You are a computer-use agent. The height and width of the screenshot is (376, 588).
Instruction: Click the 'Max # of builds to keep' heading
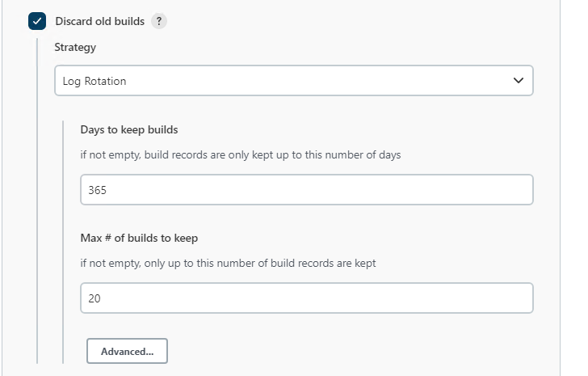click(139, 238)
